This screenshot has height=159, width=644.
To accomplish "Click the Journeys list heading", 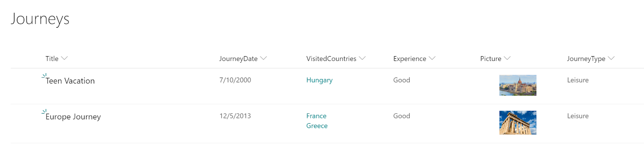I will [40, 19].
